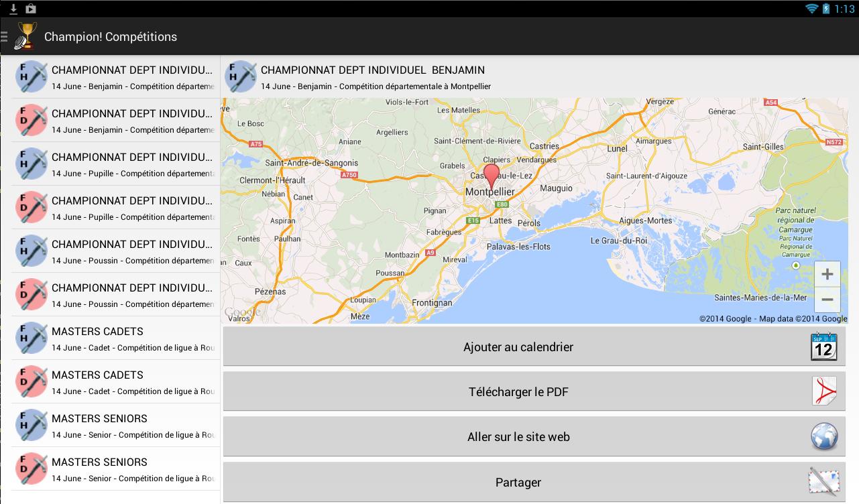Tap the FH icon of Poussin row
Image resolution: width=859 pixels, height=504 pixels.
point(32,251)
